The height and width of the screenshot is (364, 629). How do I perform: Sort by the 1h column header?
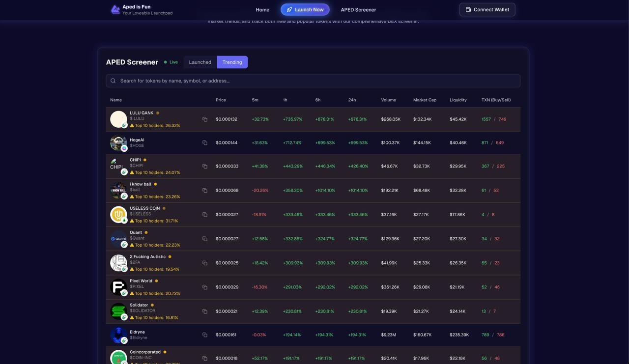[x=285, y=100]
